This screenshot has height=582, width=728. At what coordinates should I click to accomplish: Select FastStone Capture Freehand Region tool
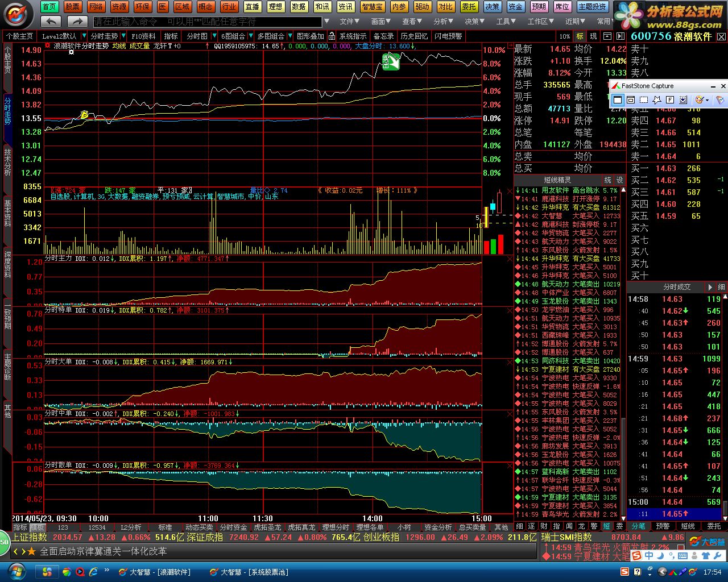tap(657, 100)
